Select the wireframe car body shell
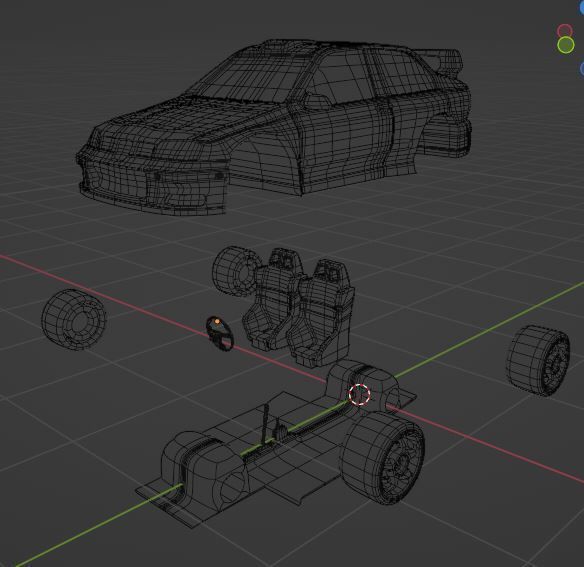This screenshot has width=584, height=567. pos(274,127)
